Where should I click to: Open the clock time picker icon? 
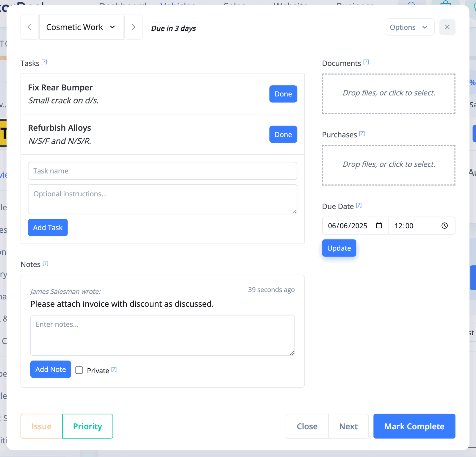click(444, 226)
